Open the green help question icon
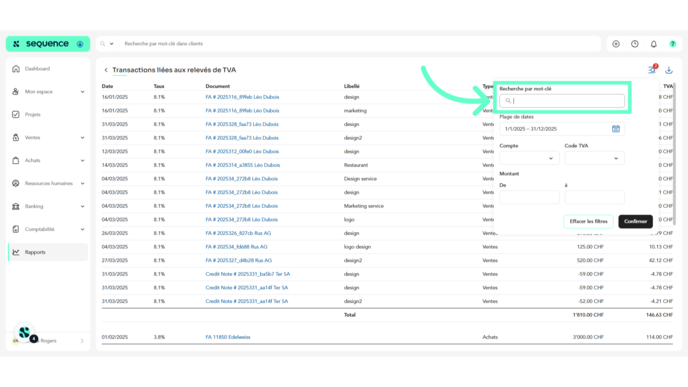 (673, 44)
